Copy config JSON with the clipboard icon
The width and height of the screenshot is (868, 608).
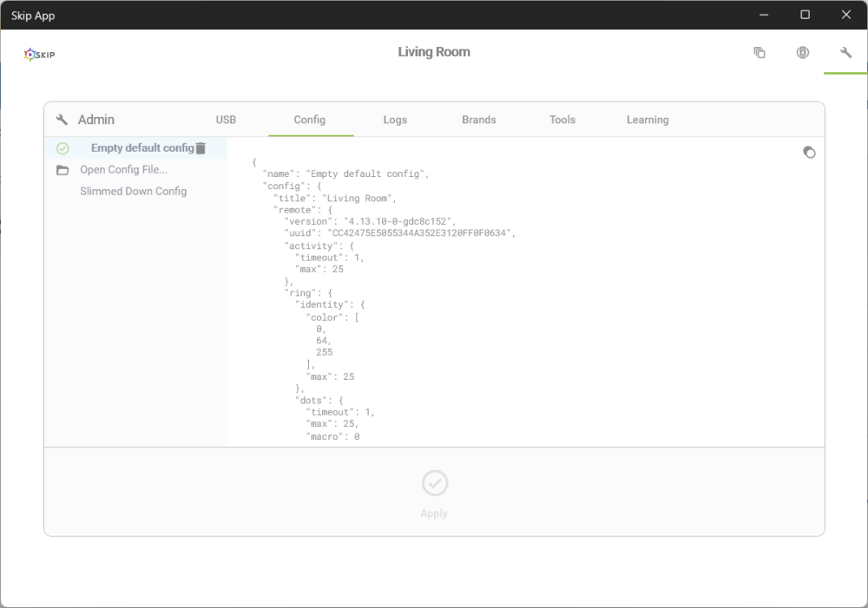point(809,152)
